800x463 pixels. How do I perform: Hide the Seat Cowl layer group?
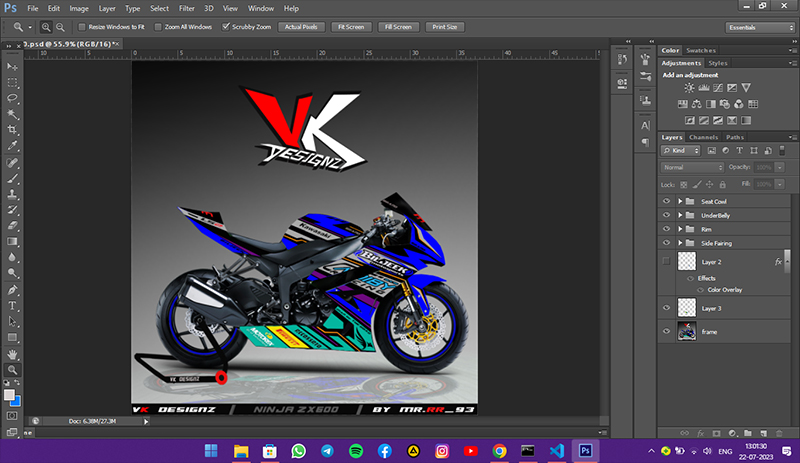click(667, 201)
